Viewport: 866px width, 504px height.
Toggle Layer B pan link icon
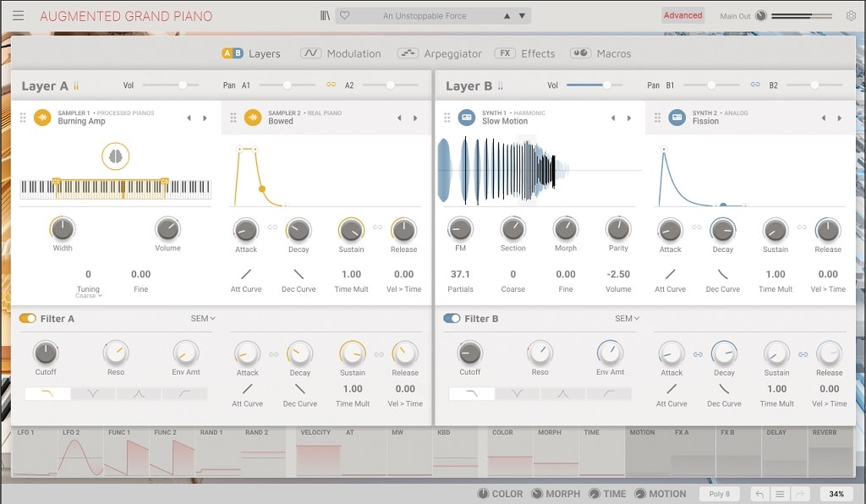click(x=755, y=85)
